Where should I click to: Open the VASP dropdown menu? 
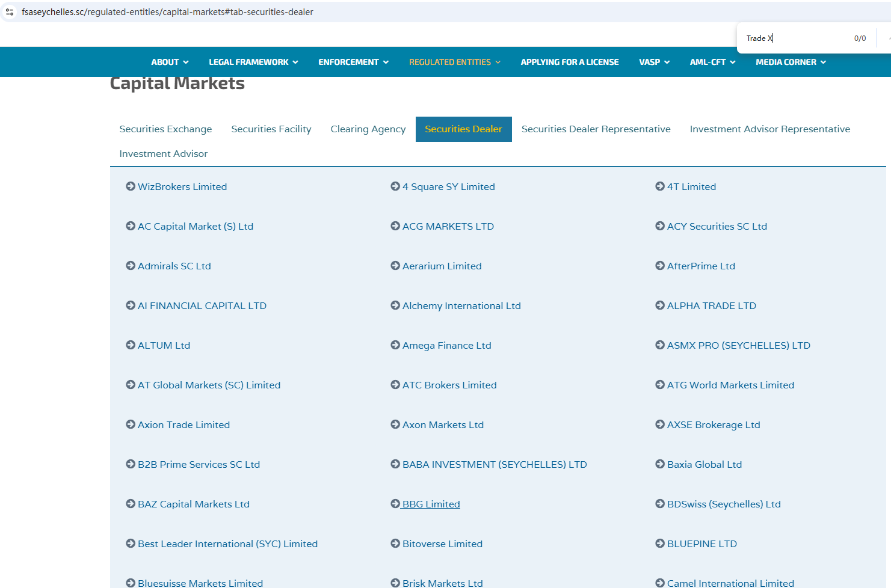tap(654, 62)
